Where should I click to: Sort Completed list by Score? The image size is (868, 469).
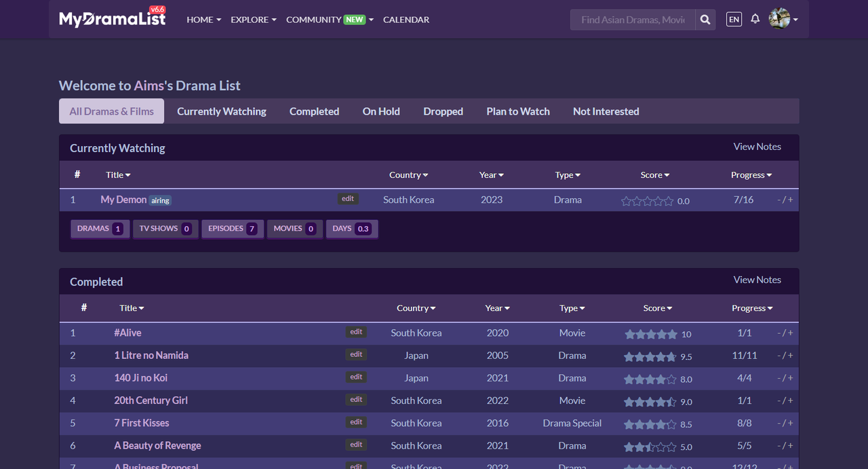[658, 308]
